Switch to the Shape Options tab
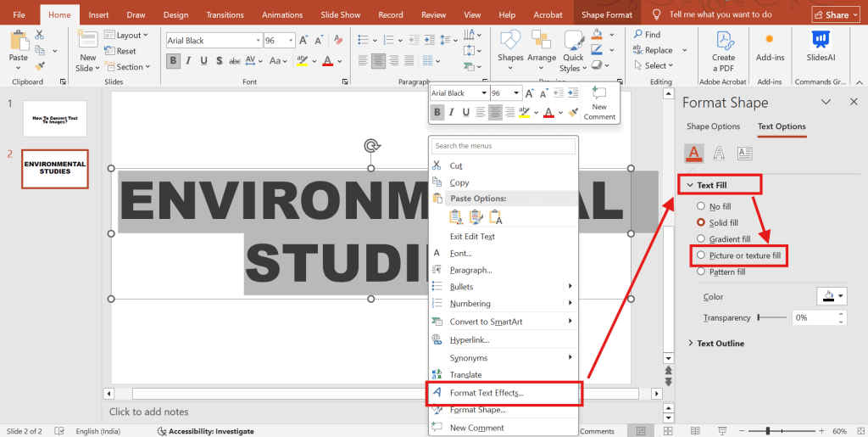 point(713,127)
